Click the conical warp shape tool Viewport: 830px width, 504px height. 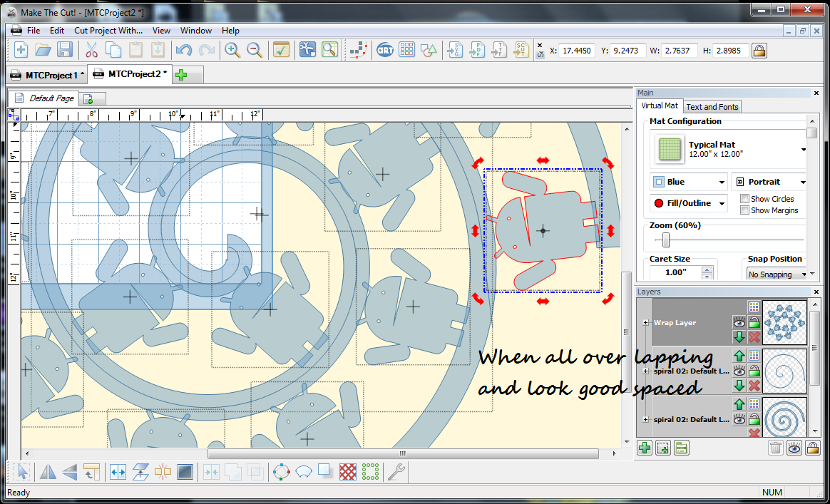tap(304, 470)
